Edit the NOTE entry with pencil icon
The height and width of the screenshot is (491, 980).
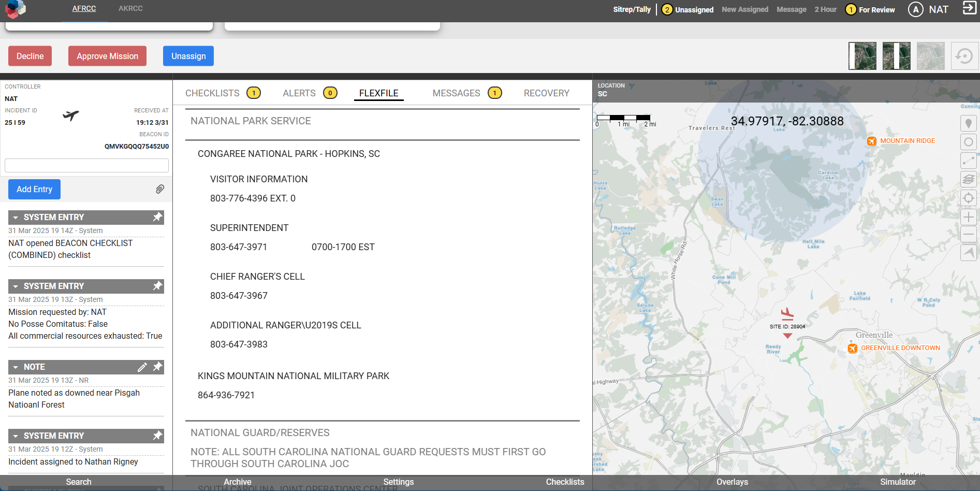pos(142,367)
